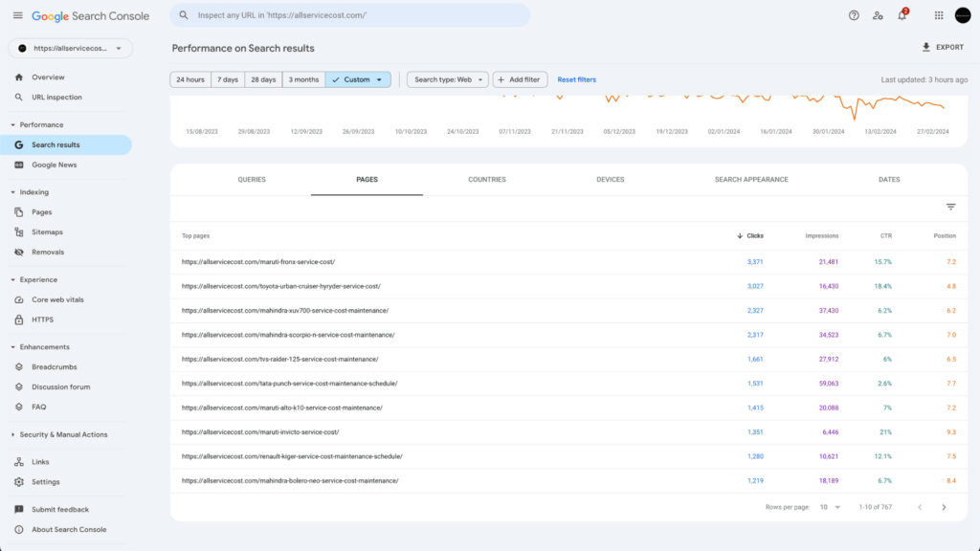Screen dimensions: 980x551
Task: Click the Settings gear icon
Action: [x=19, y=482]
